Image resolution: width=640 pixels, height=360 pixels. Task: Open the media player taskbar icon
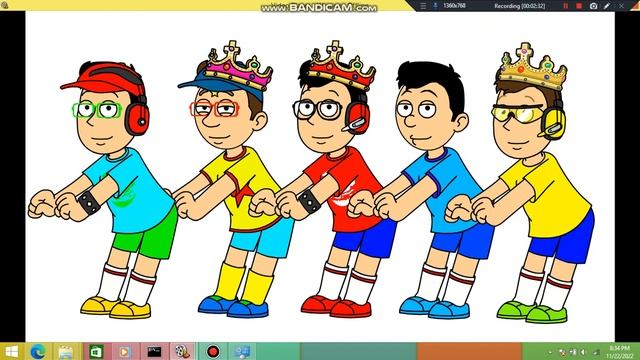pos(124,351)
